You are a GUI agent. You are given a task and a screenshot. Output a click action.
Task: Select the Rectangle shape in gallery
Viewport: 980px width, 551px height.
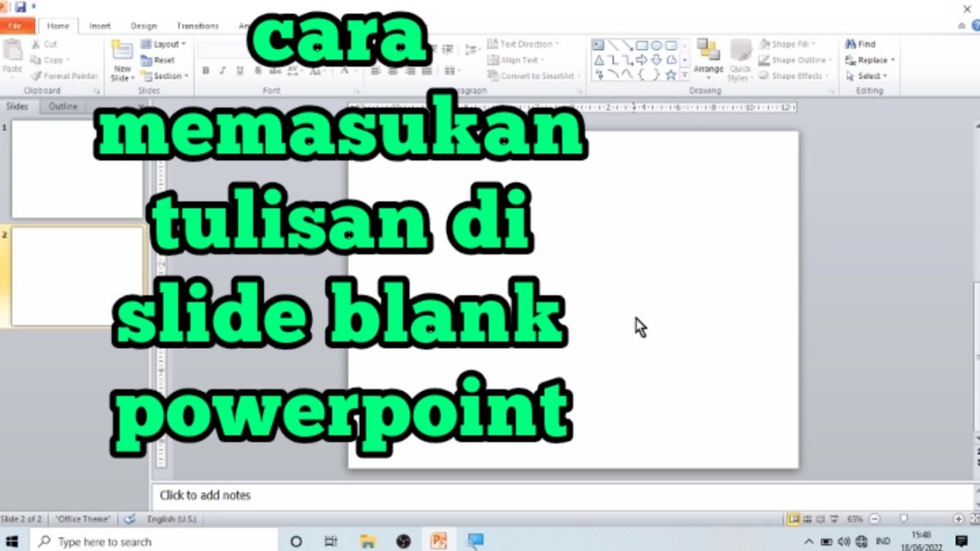(x=642, y=45)
